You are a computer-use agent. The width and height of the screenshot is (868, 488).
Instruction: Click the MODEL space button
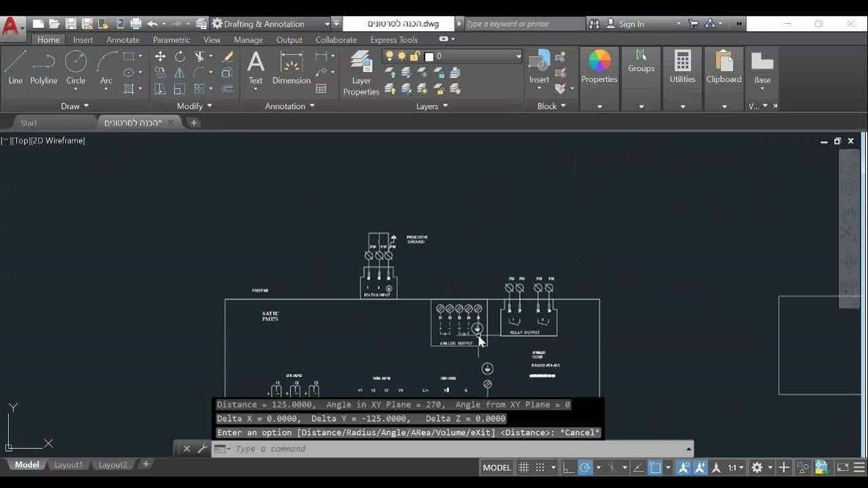pos(496,468)
